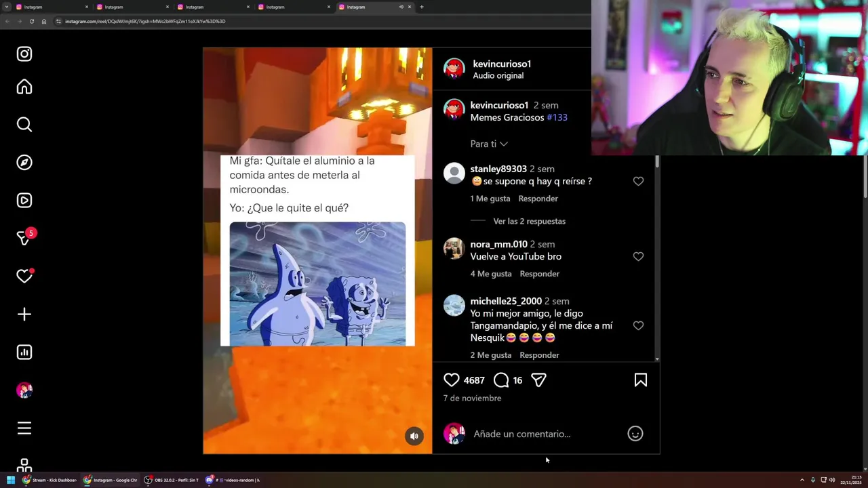Mute the active tab's audio indicator
Screen dimensions: 868x488
click(x=401, y=7)
